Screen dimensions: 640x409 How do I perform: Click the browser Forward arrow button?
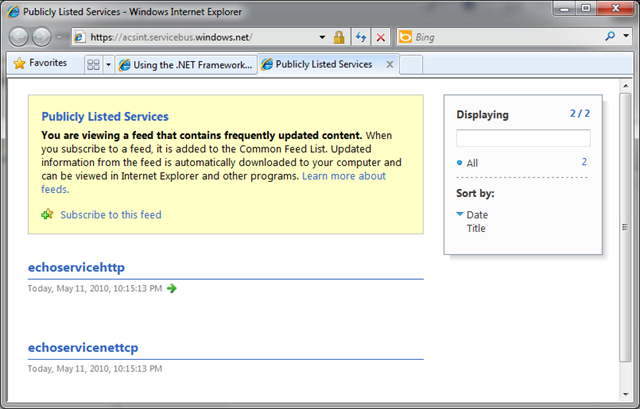point(43,37)
